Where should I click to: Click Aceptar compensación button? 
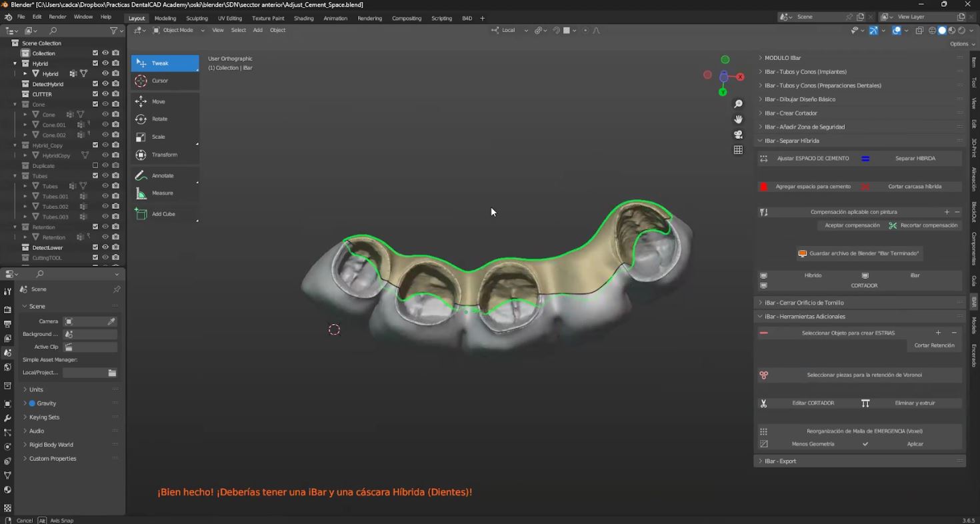tap(852, 225)
